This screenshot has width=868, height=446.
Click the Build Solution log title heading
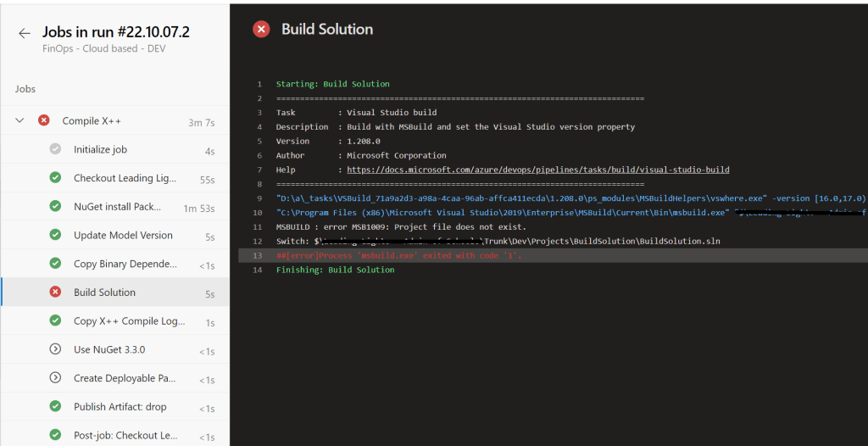327,29
